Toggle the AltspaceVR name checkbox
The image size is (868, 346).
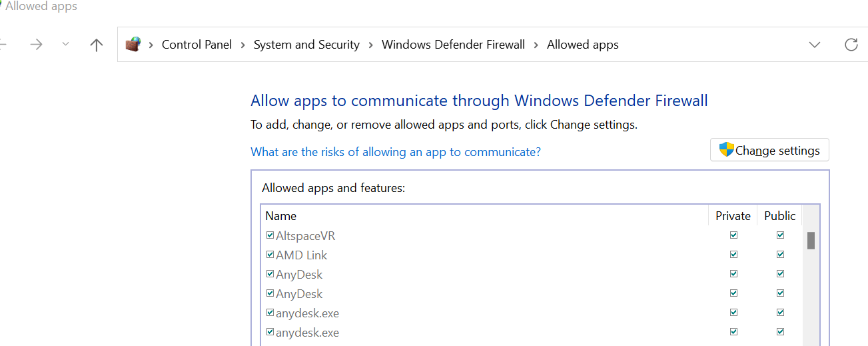270,235
